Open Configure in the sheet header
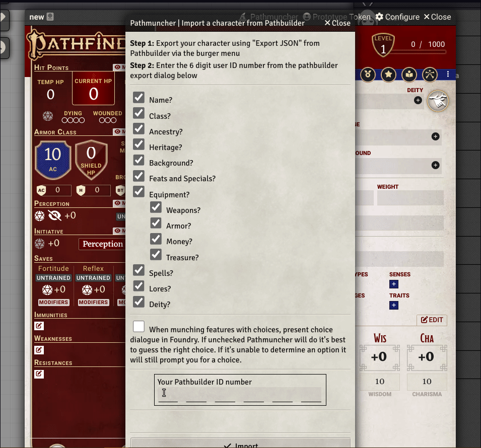Screen dimensions: 481x448 [x=397, y=17]
